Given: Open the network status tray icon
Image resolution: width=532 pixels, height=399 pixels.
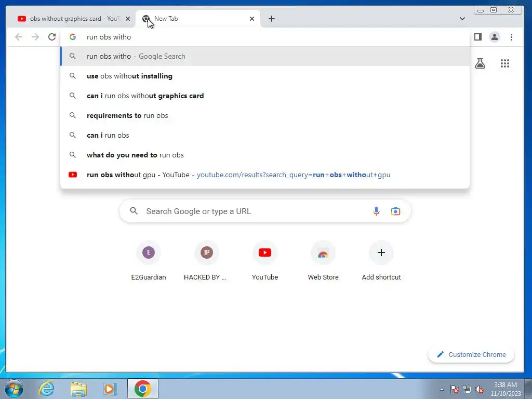Looking at the screenshot, I should 467,389.
